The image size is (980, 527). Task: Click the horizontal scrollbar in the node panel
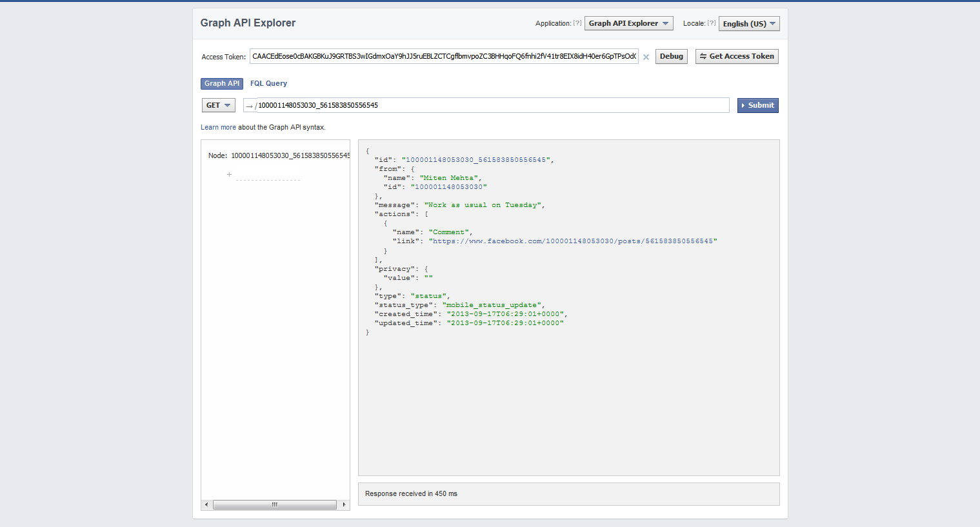[x=275, y=504]
